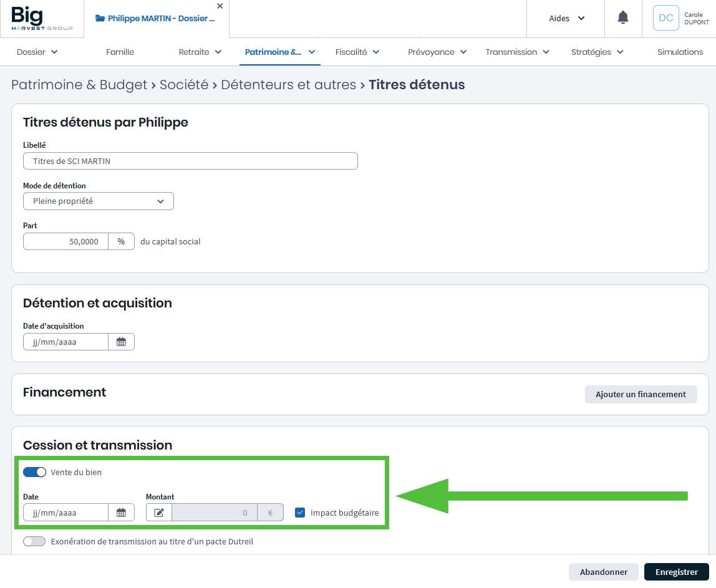716x588 pixels.
Task: Open the Mode de détention dropdown
Action: click(x=99, y=201)
